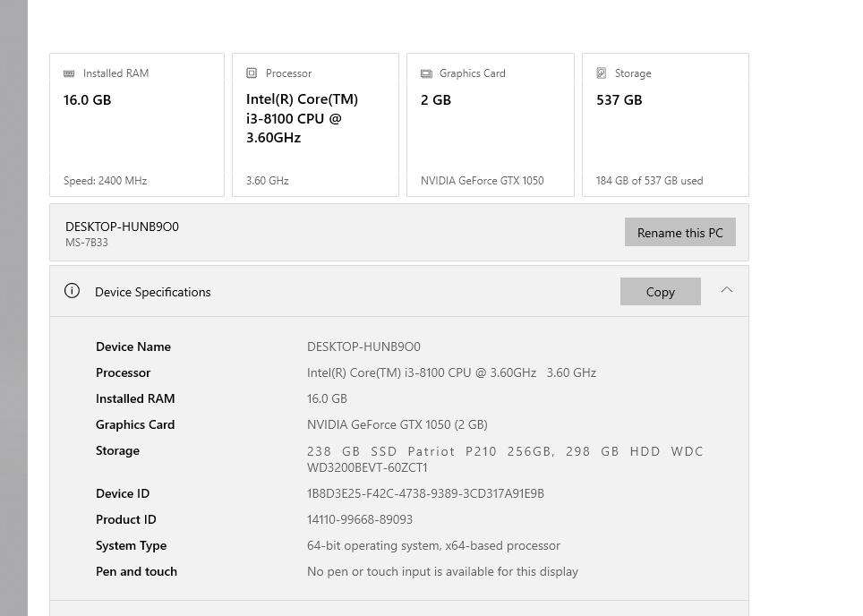The width and height of the screenshot is (863, 616).
Task: Click the System Type value text
Action: (433, 546)
